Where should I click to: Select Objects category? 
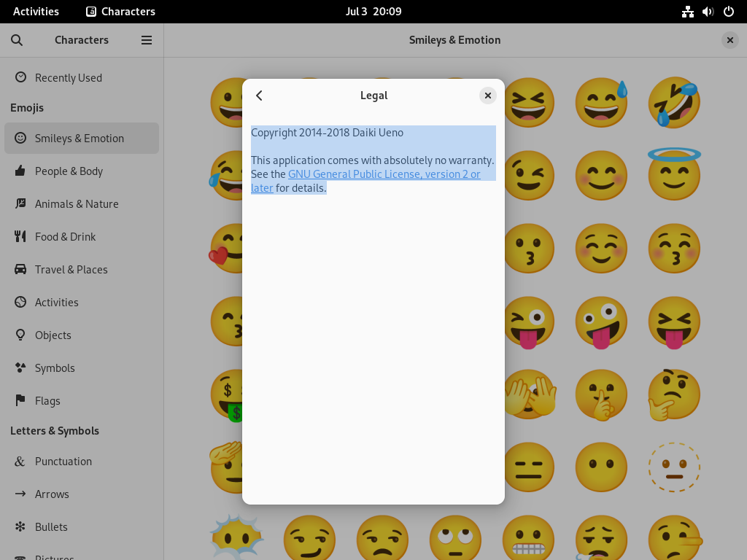point(82,335)
